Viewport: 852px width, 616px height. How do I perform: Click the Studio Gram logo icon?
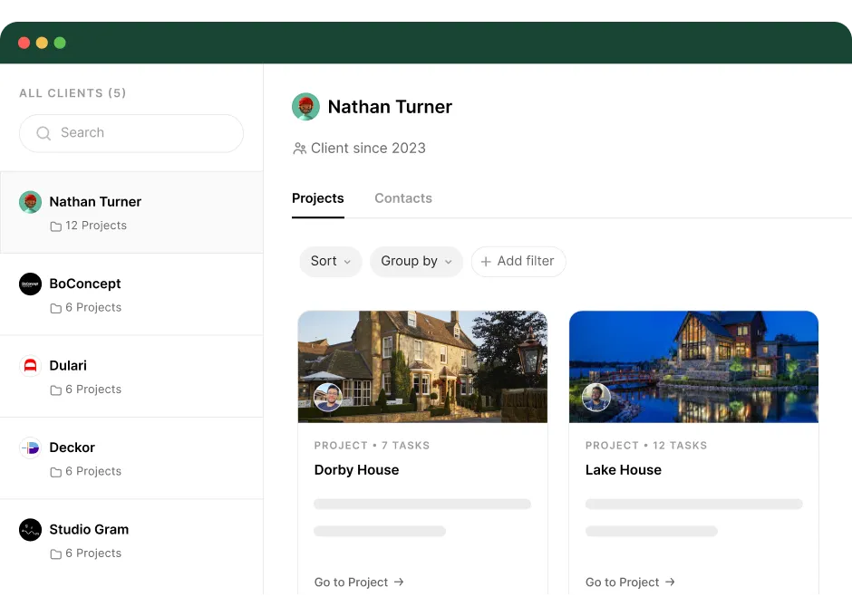tap(31, 530)
